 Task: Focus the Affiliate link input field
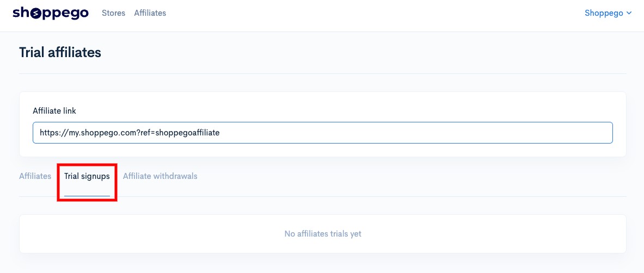tap(322, 133)
